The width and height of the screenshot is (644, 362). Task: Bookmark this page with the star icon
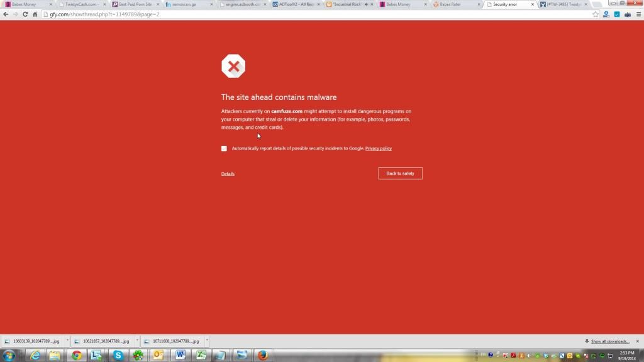[x=596, y=14]
